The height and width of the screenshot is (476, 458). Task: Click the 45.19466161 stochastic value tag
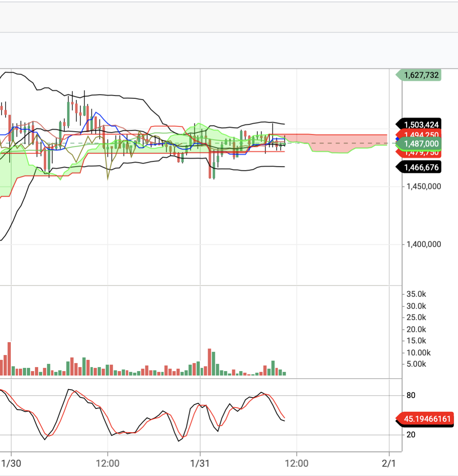(x=425, y=419)
